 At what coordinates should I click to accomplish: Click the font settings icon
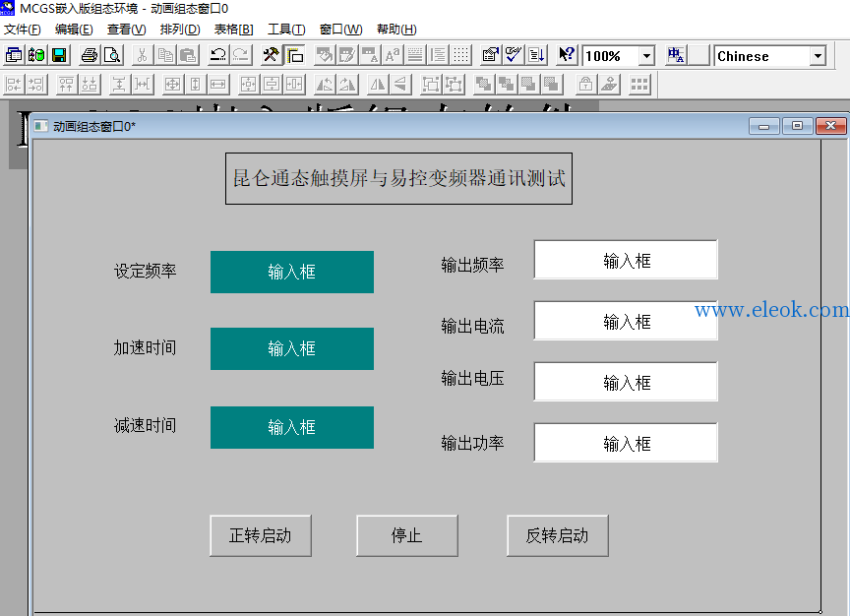pos(393,55)
